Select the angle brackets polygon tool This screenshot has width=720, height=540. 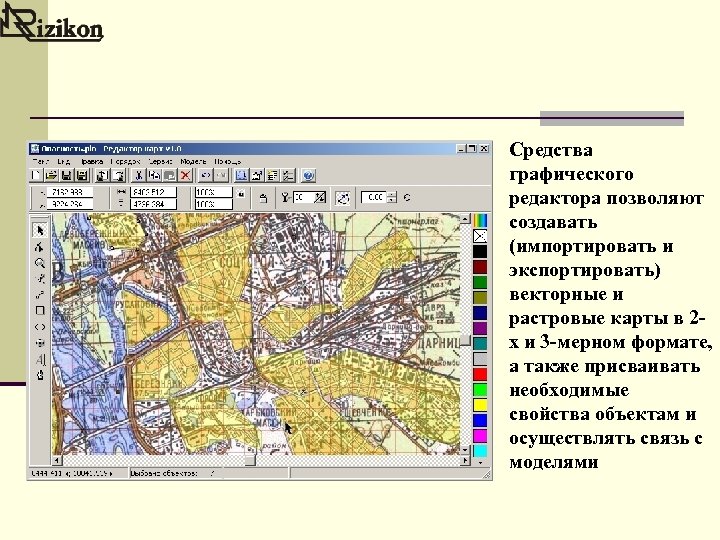pyautogui.click(x=40, y=327)
